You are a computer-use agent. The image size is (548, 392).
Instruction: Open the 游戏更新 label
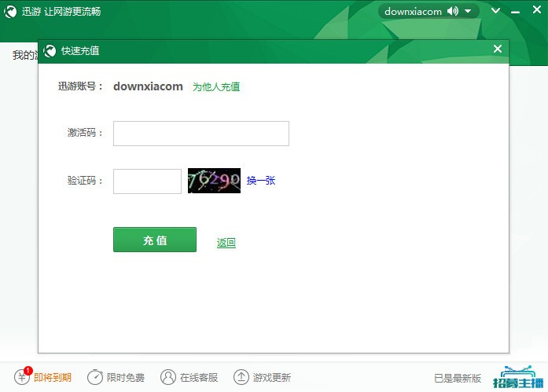[271, 377]
